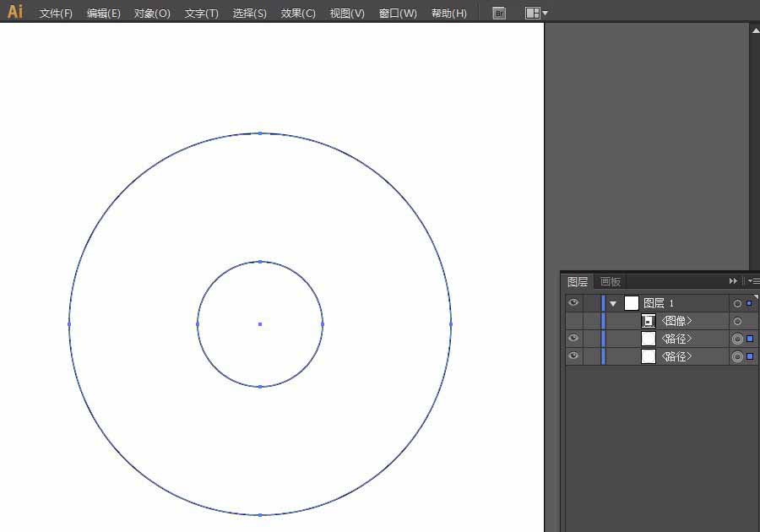Image resolution: width=760 pixels, height=532 pixels.
Task: Click the center point of the concentric circles
Action: click(x=260, y=324)
